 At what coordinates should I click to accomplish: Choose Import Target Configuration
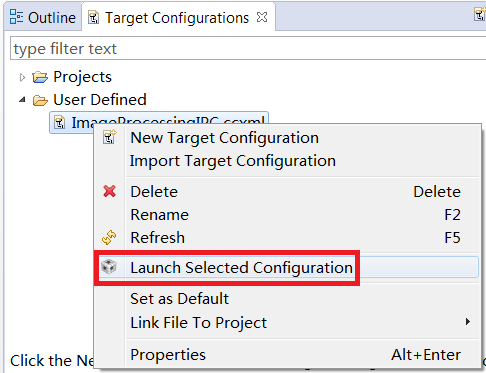(x=232, y=161)
